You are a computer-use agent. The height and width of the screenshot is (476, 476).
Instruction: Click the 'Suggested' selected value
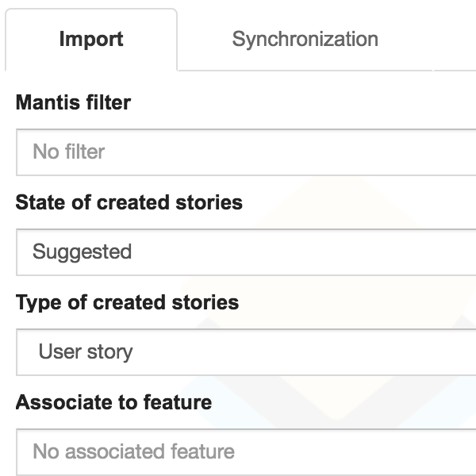pyautogui.click(x=82, y=252)
